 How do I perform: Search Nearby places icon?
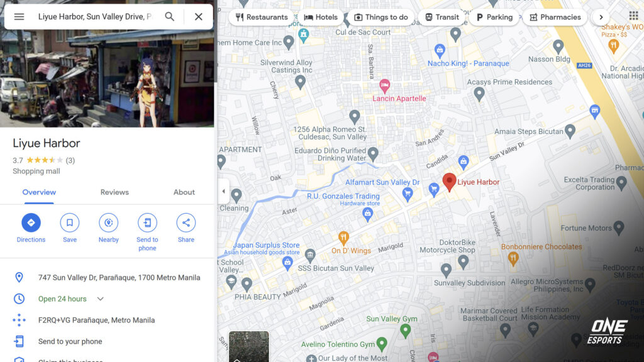click(x=109, y=222)
